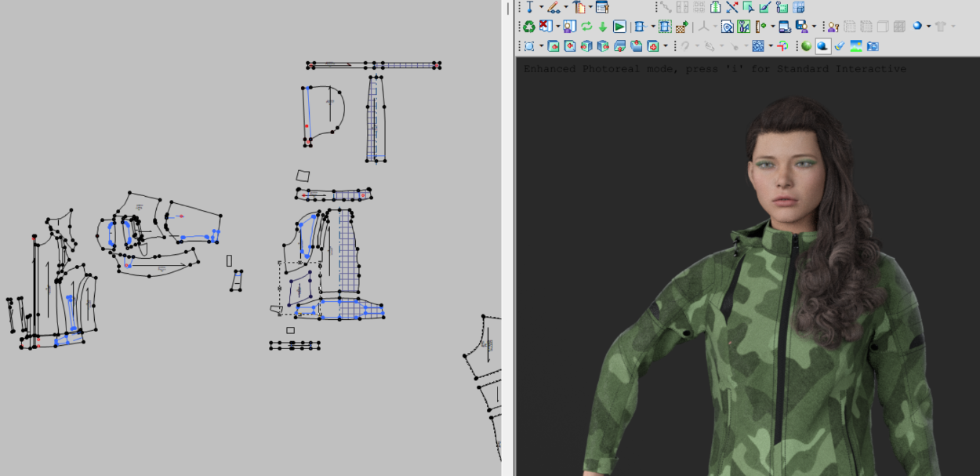This screenshot has width=980, height=476.
Task: Click the green play simulation button
Action: tap(619, 27)
